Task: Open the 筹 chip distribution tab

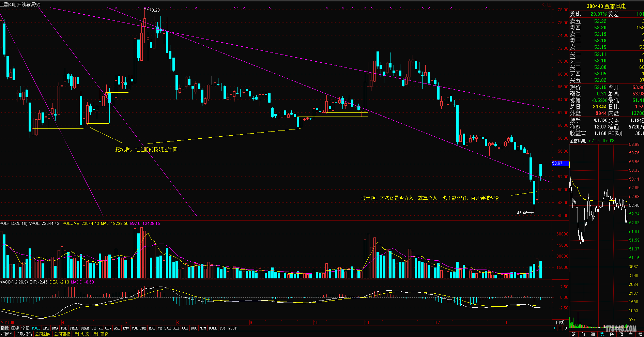Action: pyautogui.click(x=640, y=334)
